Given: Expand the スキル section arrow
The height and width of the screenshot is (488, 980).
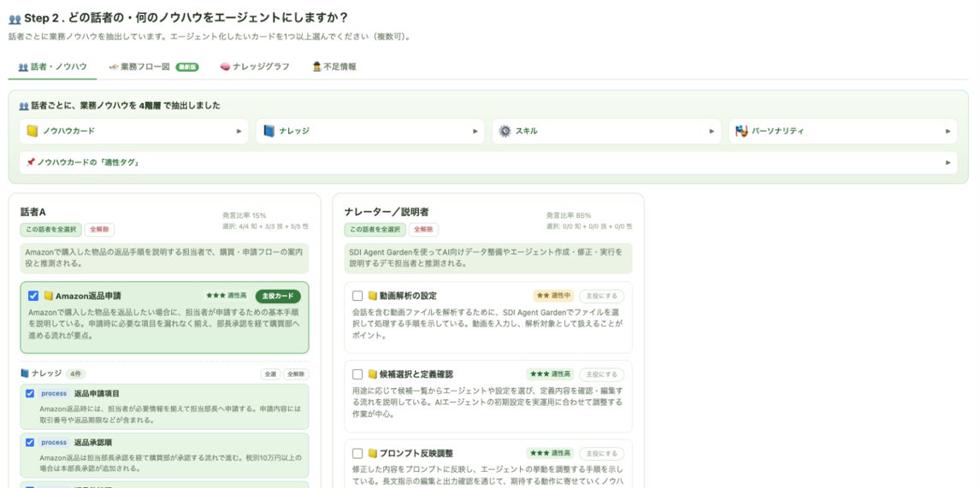Looking at the screenshot, I should tap(711, 132).
